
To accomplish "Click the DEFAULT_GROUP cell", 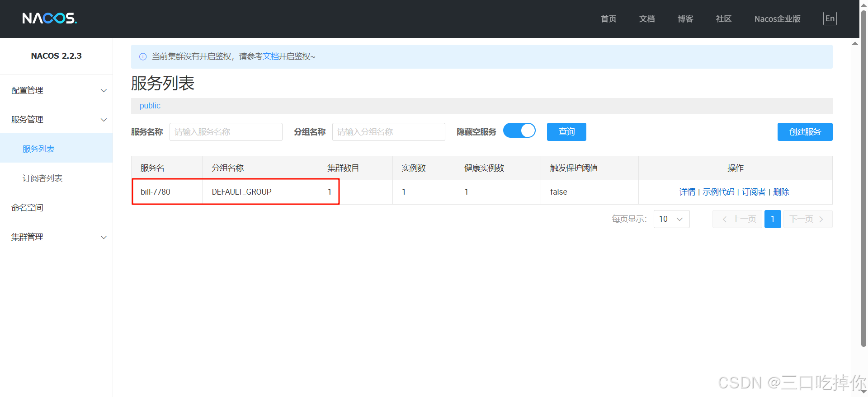I will [x=260, y=192].
